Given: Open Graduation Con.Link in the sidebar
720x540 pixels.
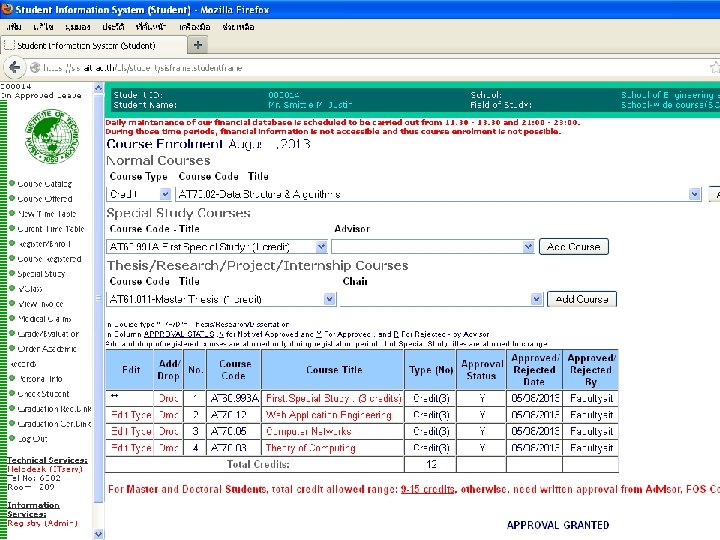Looking at the screenshot, I should tap(54, 424).
